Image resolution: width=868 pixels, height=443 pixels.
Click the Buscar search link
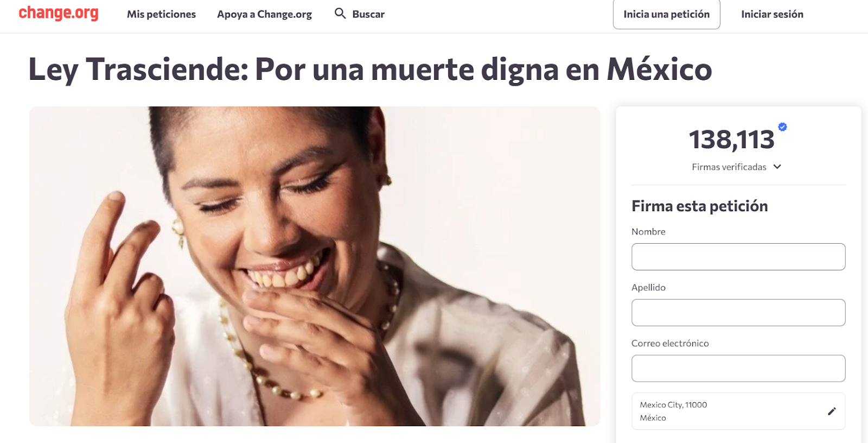(x=368, y=14)
